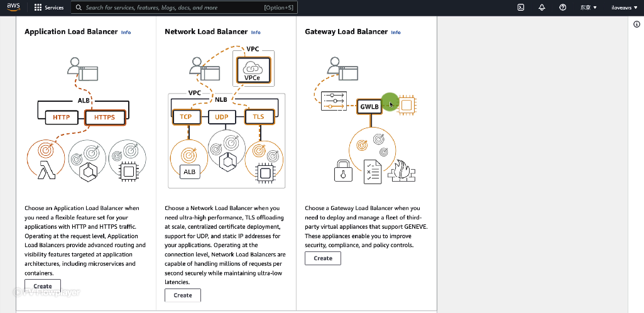Open the Services grid menu
Image resolution: width=644 pixels, height=313 pixels.
49,8
